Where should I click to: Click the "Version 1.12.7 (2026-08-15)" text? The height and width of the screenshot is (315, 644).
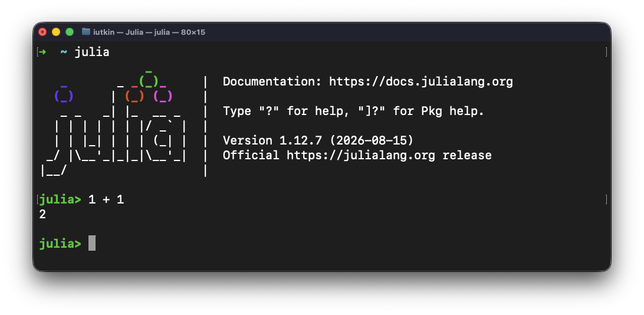(318, 141)
